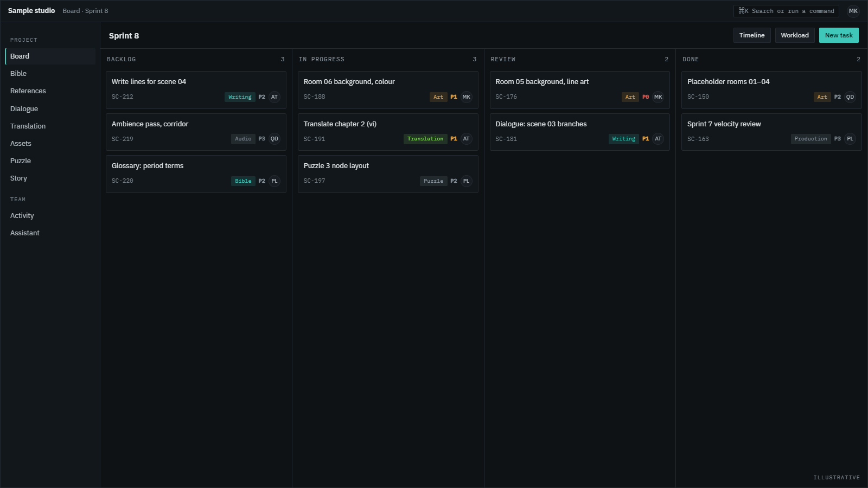
Task: Open the Workload view
Action: tap(795, 35)
